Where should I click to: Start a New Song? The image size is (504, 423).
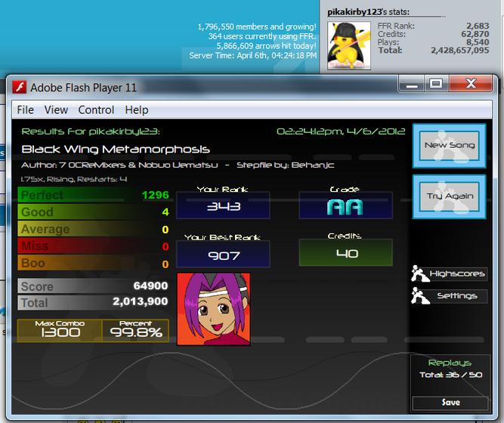click(x=450, y=146)
